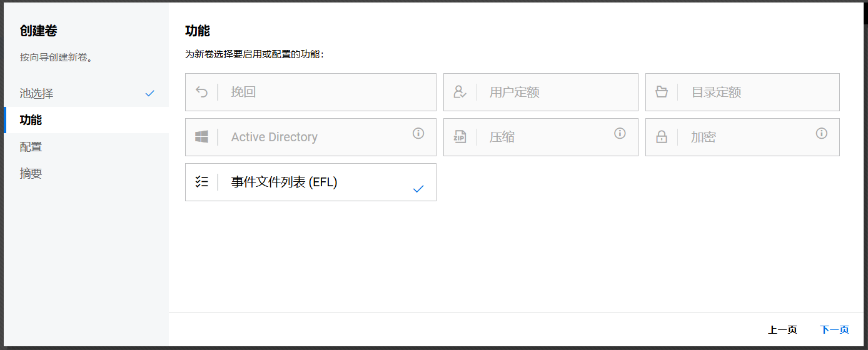Click the user quota (用户定额) person icon
This screenshot has height=350, width=868.
(x=460, y=92)
